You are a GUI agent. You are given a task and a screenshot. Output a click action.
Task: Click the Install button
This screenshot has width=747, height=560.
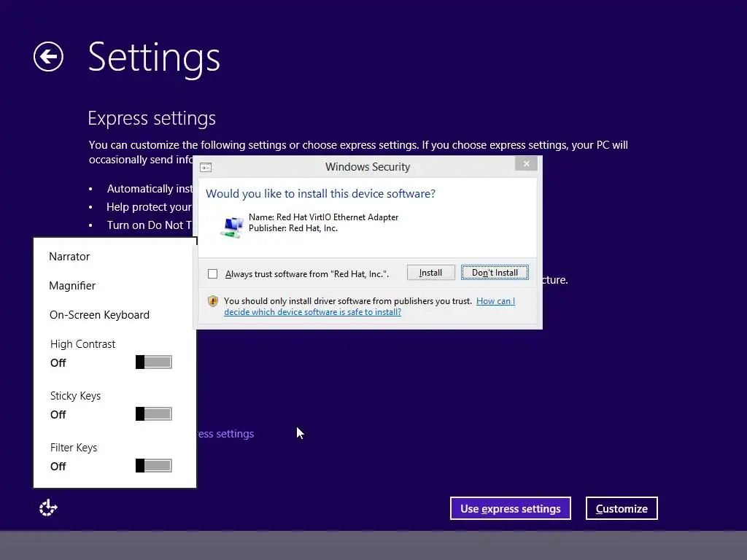(x=430, y=273)
